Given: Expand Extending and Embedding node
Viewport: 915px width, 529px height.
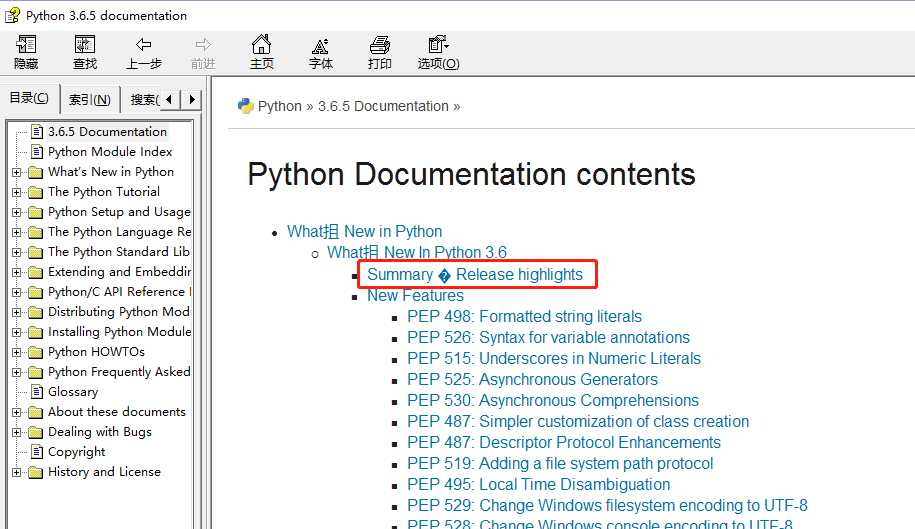Looking at the screenshot, I should click(x=16, y=272).
